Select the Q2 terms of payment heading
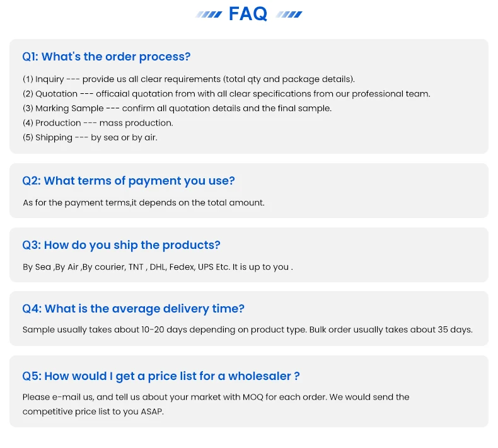 point(129,181)
